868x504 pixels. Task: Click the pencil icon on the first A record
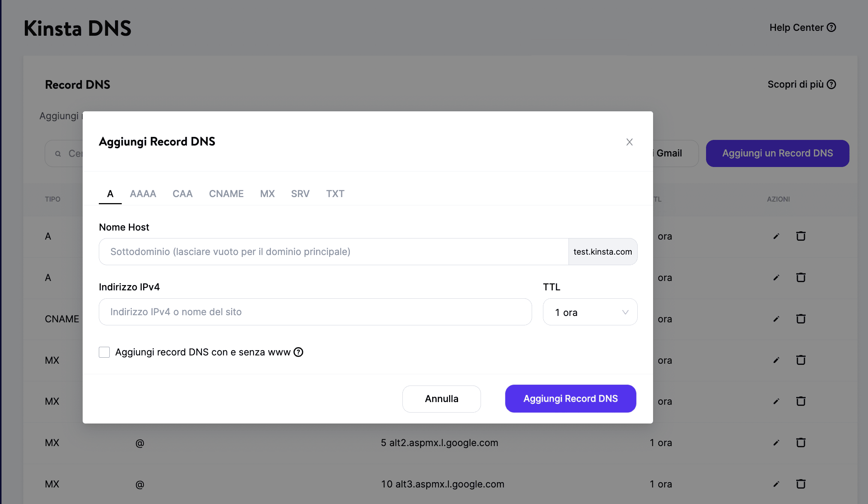pos(776,236)
